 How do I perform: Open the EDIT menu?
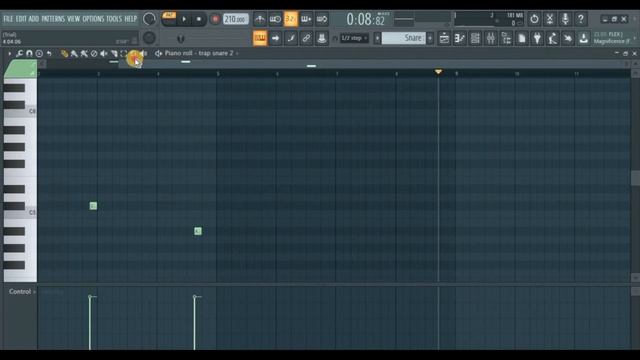coord(21,19)
